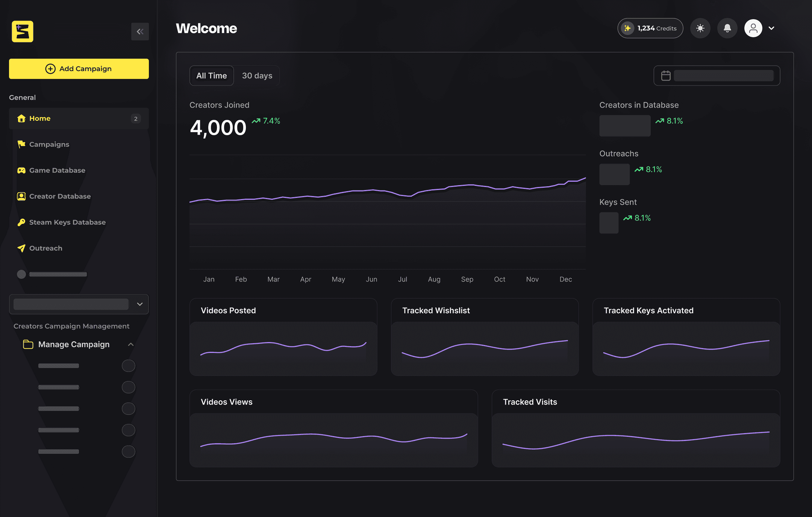This screenshot has width=812, height=517.
Task: Select the All Time tab
Action: coord(212,76)
